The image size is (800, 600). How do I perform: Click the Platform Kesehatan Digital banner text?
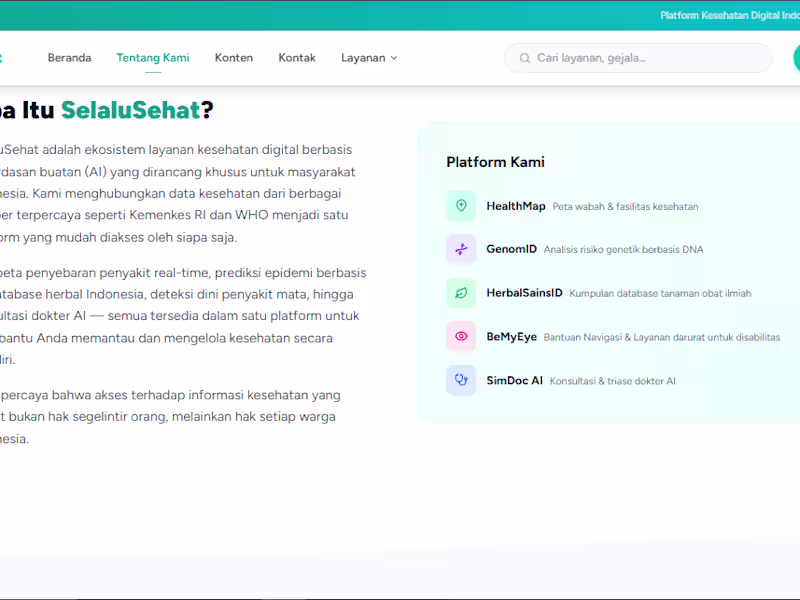(730, 15)
